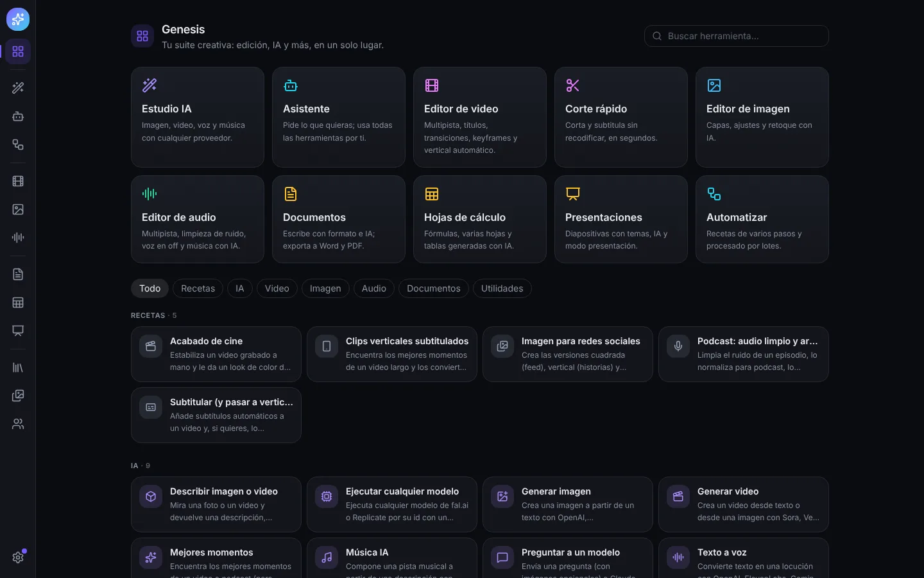Launch the Automatizar tool card

point(762,219)
